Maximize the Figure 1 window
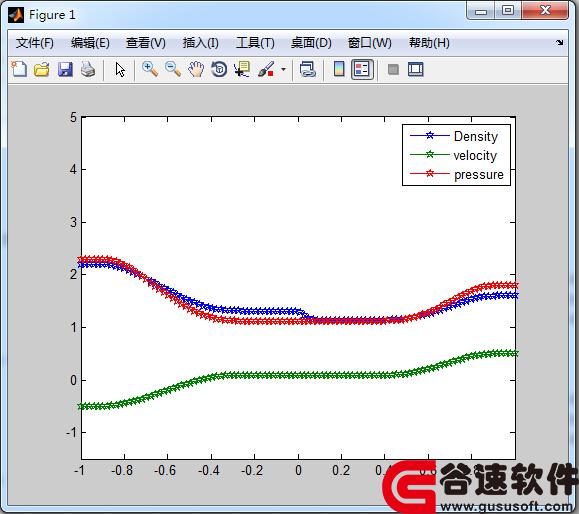Viewport: 579px width, 514px height. [508, 10]
